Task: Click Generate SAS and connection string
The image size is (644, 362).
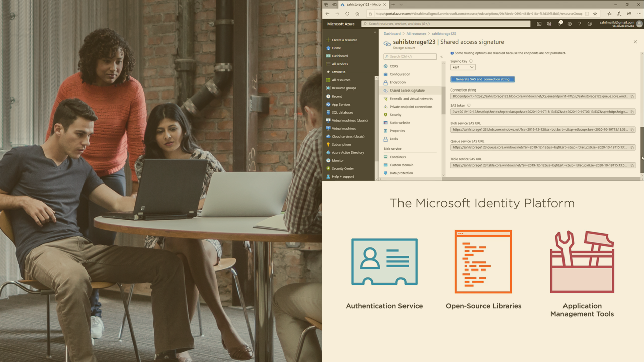Action: click(x=482, y=79)
